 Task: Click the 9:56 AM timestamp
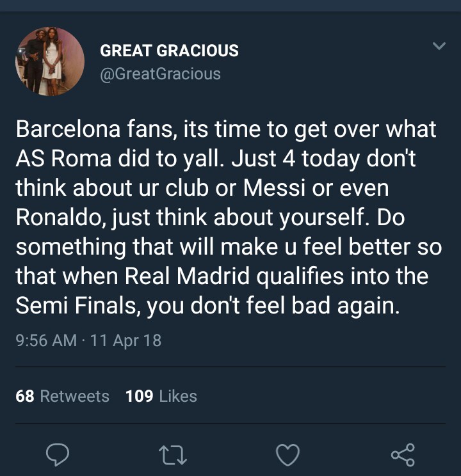(x=46, y=340)
